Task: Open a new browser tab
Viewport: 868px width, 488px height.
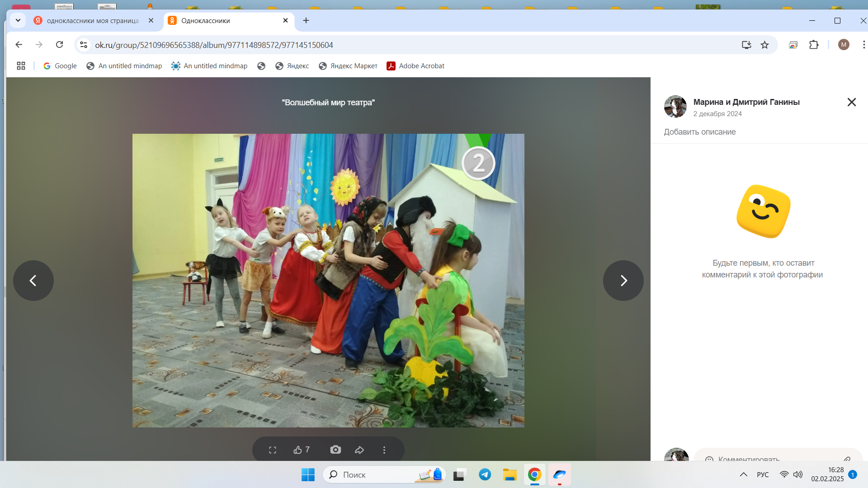Action: tap(306, 20)
